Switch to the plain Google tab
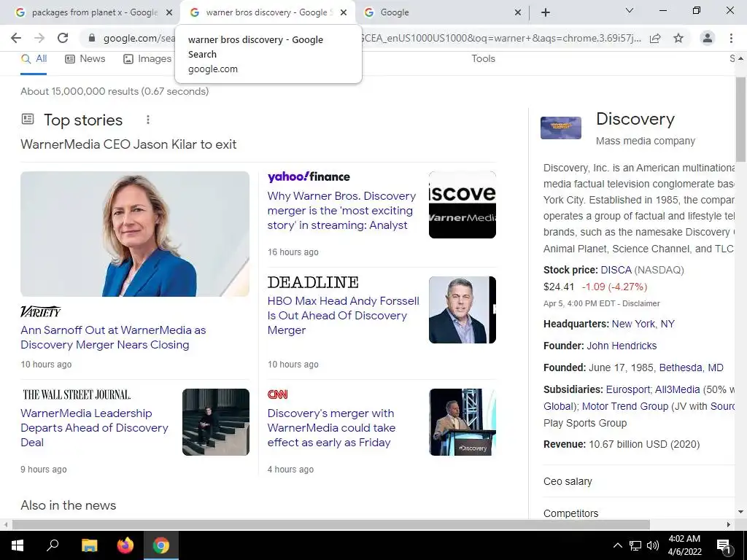Image resolution: width=747 pixels, height=560 pixels. tap(438, 12)
